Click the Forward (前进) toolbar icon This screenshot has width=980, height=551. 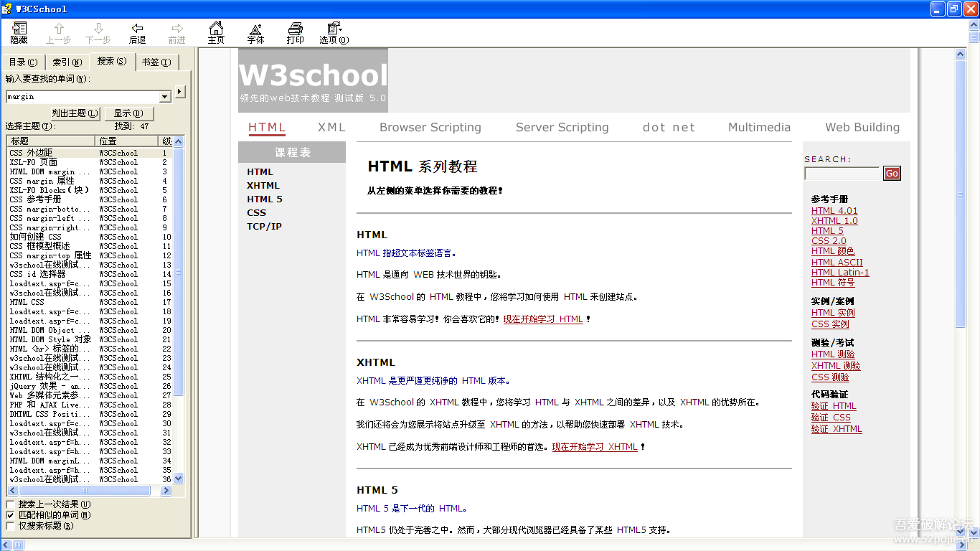click(176, 33)
